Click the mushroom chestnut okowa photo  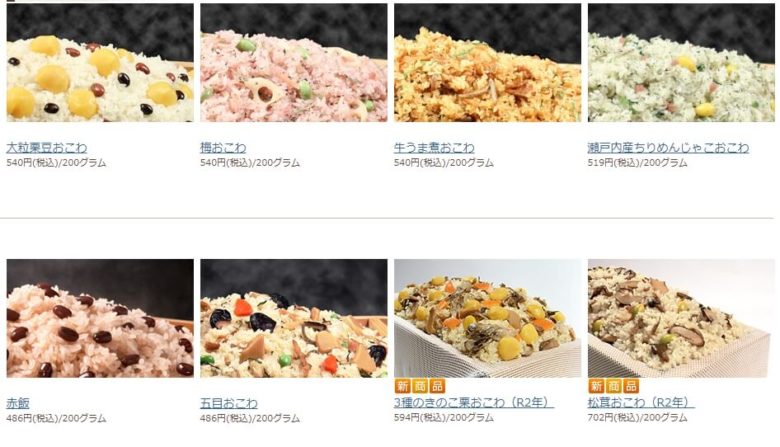pyautogui.click(x=488, y=318)
